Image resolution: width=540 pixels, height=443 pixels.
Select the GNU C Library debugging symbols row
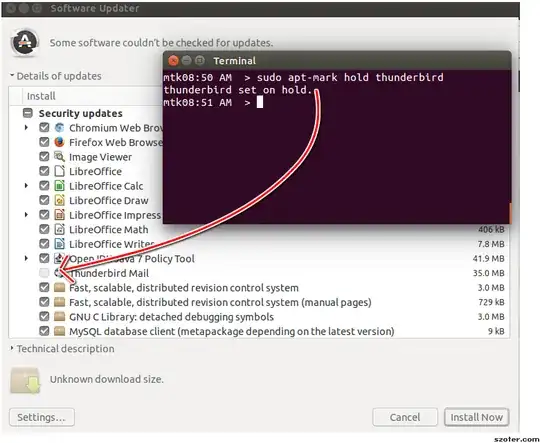172,317
